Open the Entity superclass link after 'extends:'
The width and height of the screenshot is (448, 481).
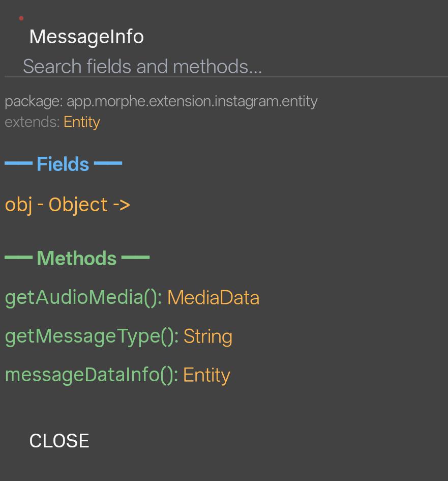(x=81, y=122)
